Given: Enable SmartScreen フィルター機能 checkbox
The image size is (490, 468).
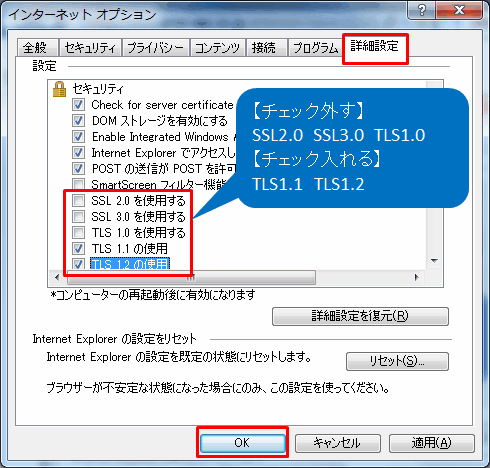Looking at the screenshot, I should click(x=78, y=184).
